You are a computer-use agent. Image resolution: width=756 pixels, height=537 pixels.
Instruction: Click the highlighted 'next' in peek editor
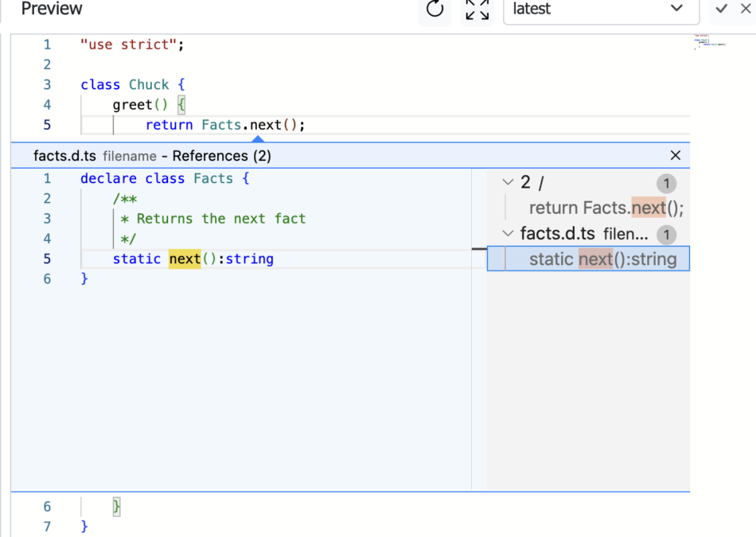tap(185, 259)
